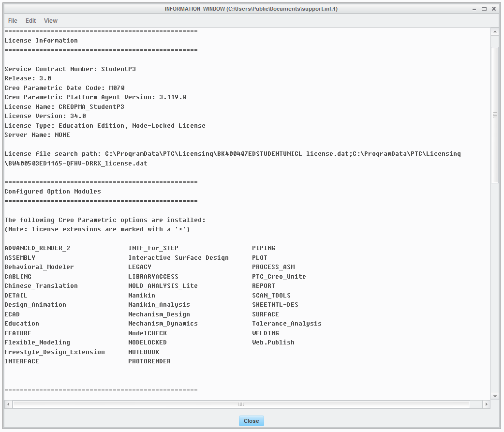This screenshot has width=504, height=432.
Task: Click ASSEMBLY option
Action: pos(20,258)
